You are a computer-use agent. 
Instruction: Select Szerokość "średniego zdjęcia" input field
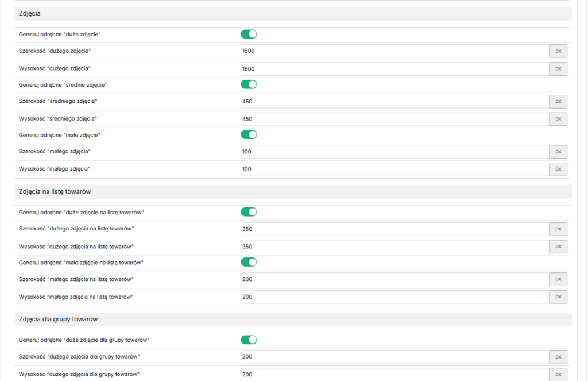[395, 101]
